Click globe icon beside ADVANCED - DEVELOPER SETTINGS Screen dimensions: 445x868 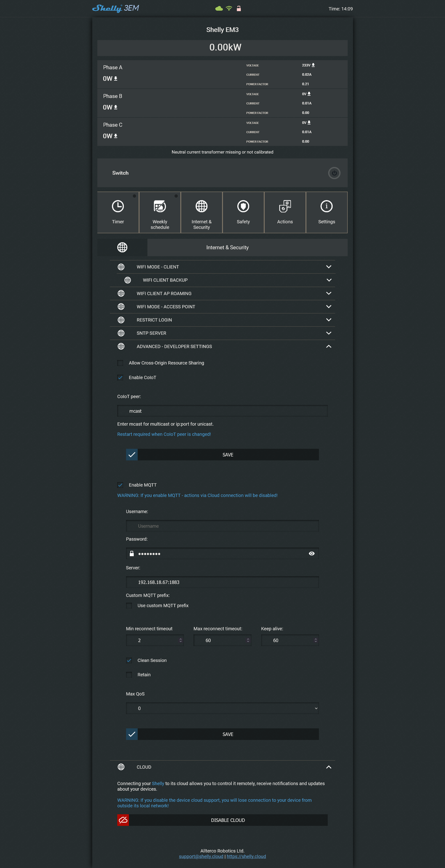tap(121, 346)
